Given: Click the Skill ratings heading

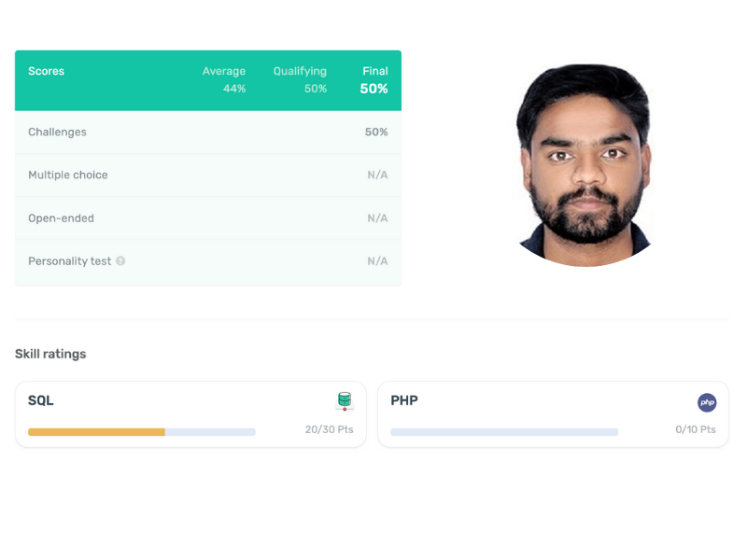Looking at the screenshot, I should pyautogui.click(x=50, y=354).
